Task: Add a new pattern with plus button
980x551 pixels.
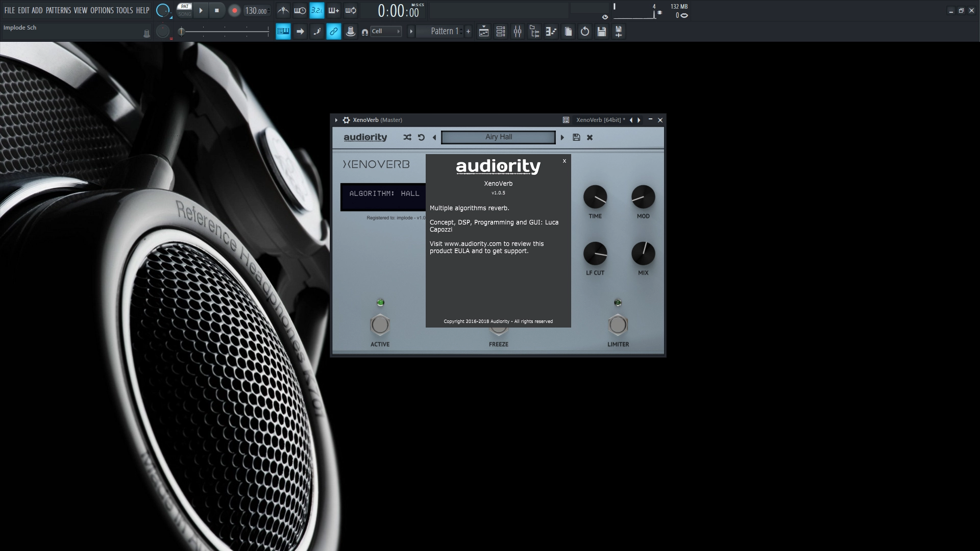Action: point(468,32)
